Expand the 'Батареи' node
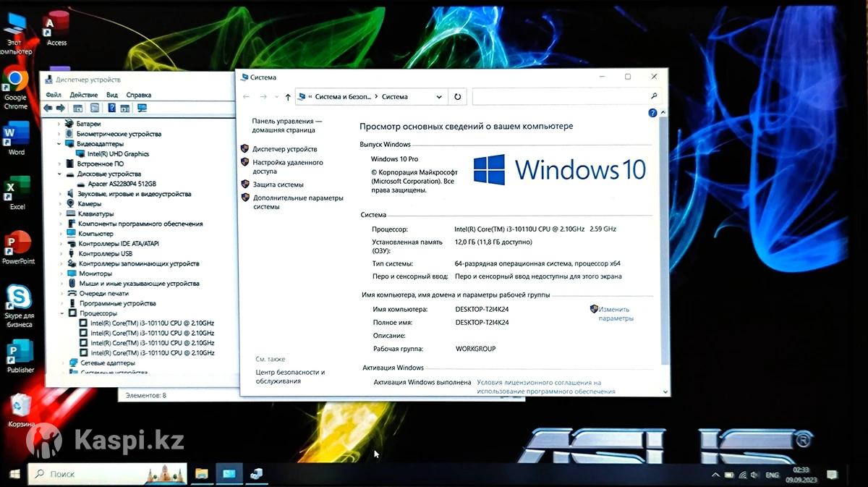This screenshot has width=868, height=487. coord(60,124)
